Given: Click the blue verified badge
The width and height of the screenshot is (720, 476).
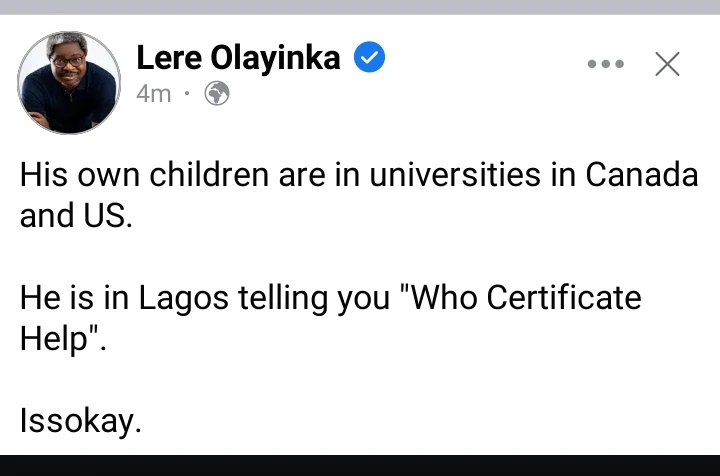Looking at the screenshot, I should (x=370, y=59).
